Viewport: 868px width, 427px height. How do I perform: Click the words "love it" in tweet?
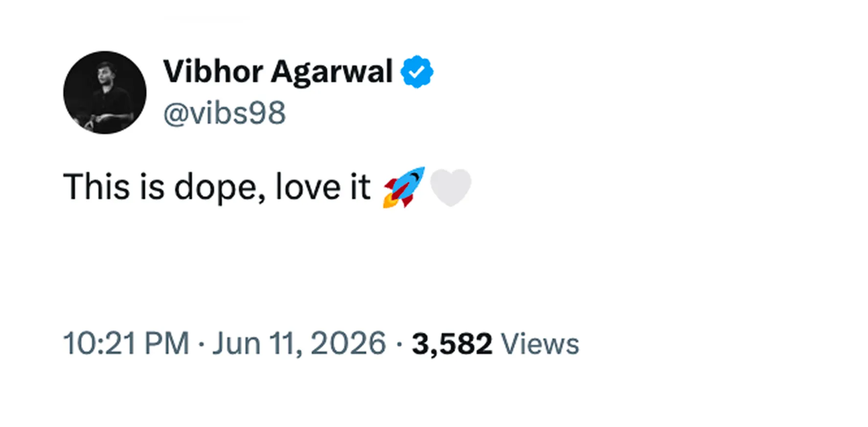pos(323,187)
